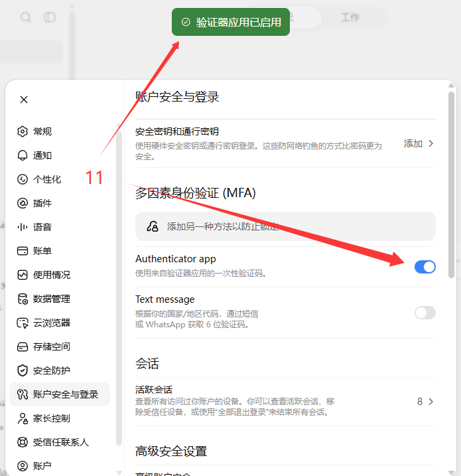Close the settings dialog with the X
This screenshot has height=476, width=461.
click(x=24, y=100)
